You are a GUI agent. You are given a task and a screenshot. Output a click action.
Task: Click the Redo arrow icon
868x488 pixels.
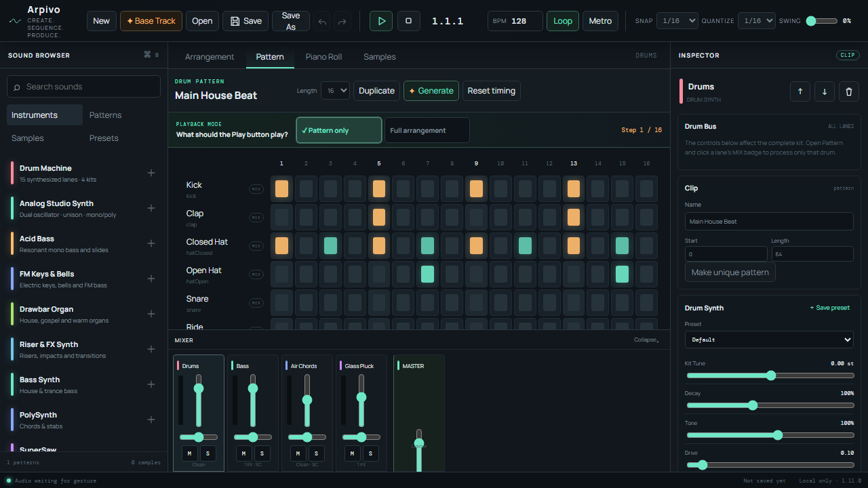click(x=342, y=22)
